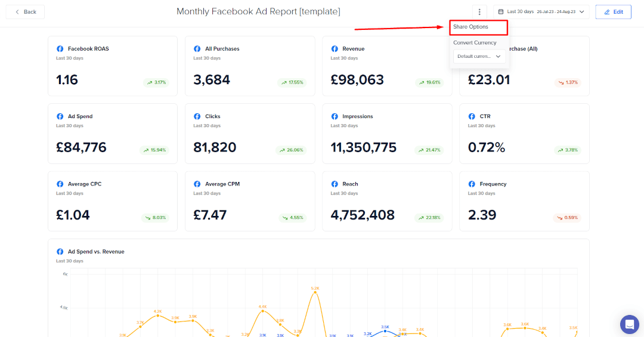644x337 pixels.
Task: Open the Default currency dropdown
Action: pos(479,56)
